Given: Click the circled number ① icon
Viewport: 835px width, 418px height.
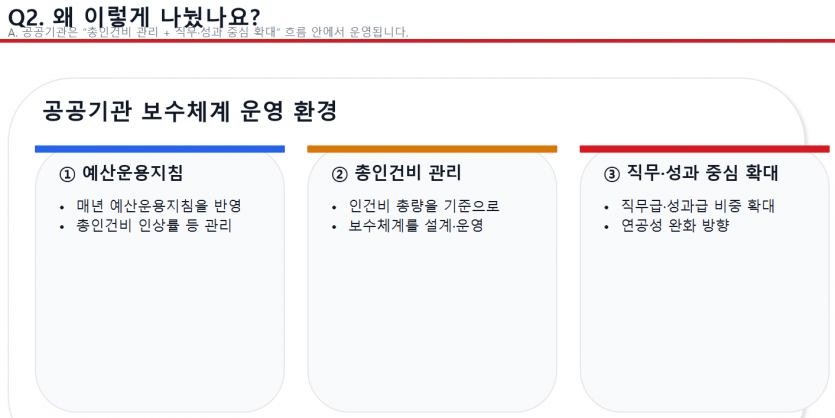Looking at the screenshot, I should (x=67, y=174).
